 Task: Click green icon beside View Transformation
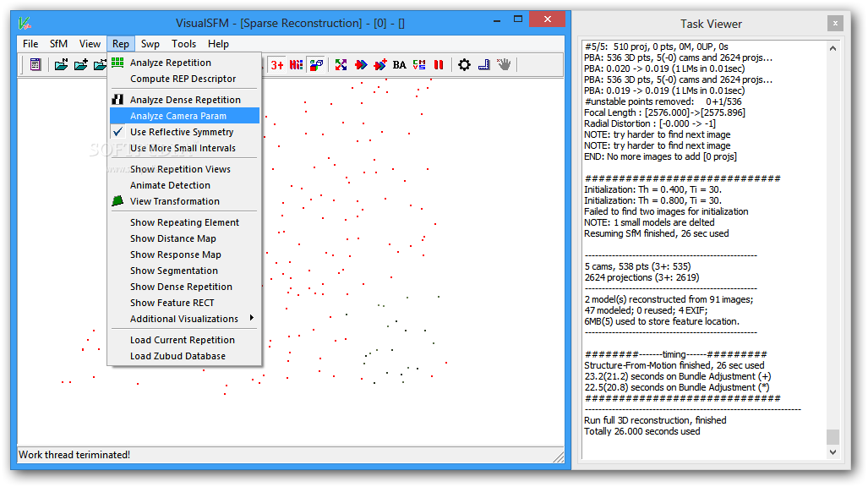click(117, 200)
